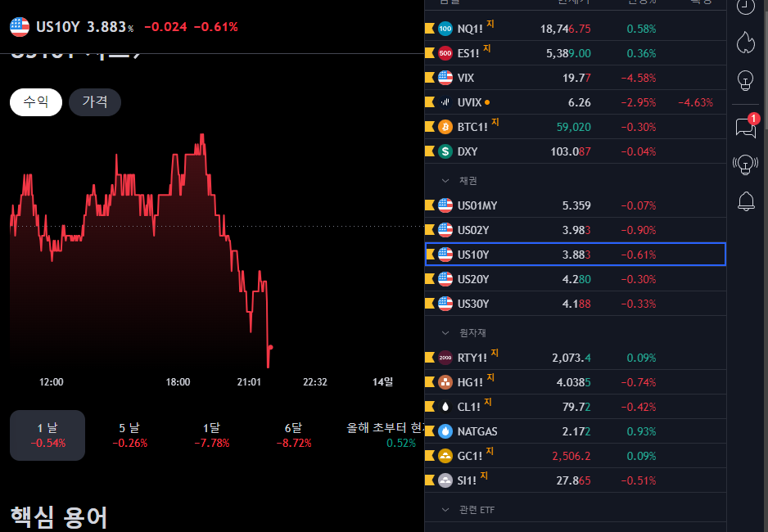Click the green dollar DXY icon
Image resolution: width=768 pixels, height=532 pixels.
point(445,151)
